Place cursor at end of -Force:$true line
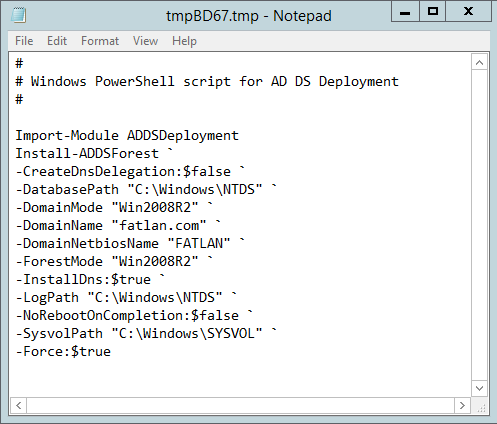 tap(111, 351)
